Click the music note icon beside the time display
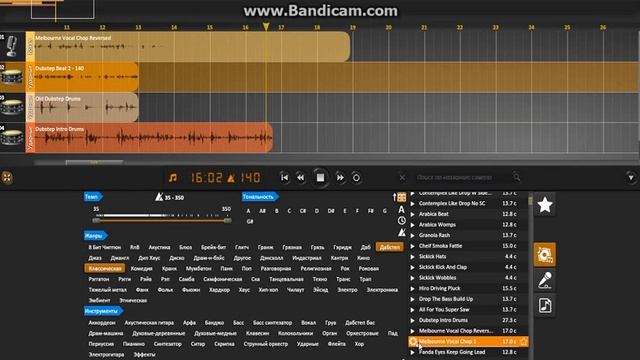The height and width of the screenshot is (360, 640). point(173,178)
